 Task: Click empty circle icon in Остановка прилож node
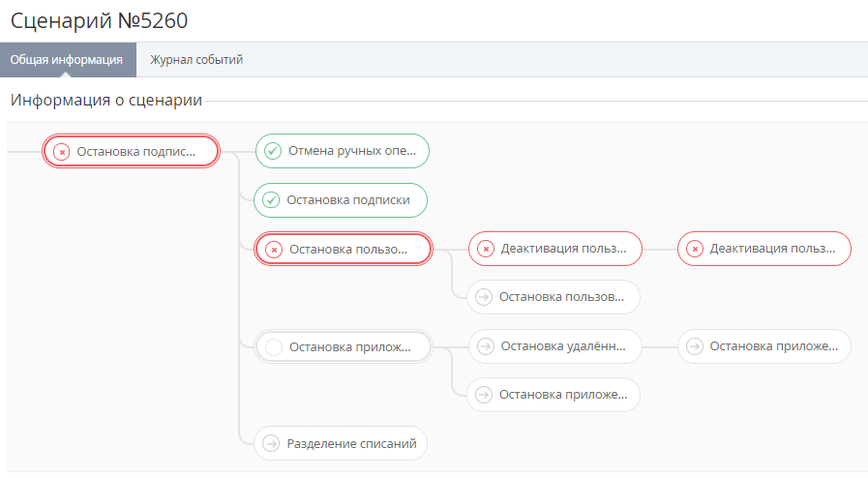(x=274, y=346)
